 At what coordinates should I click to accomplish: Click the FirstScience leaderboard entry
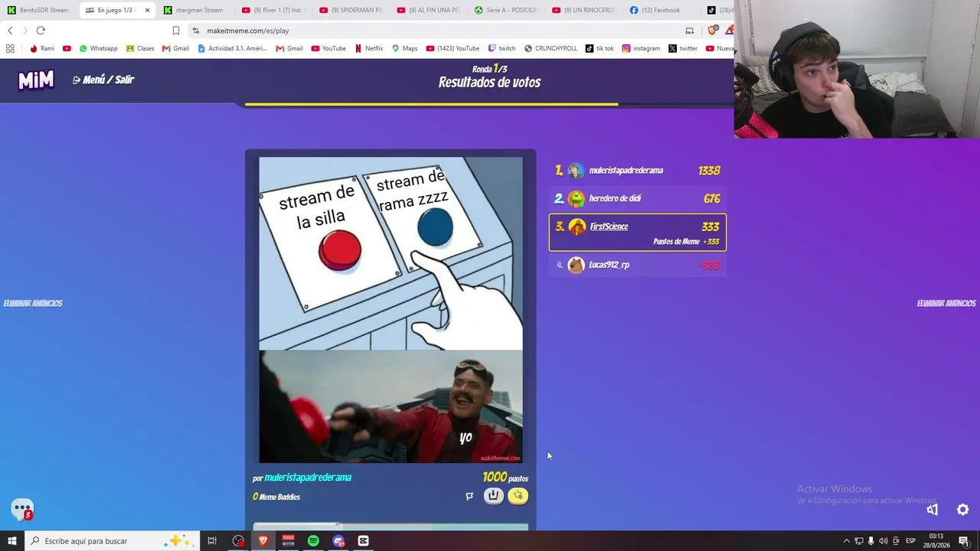(638, 233)
